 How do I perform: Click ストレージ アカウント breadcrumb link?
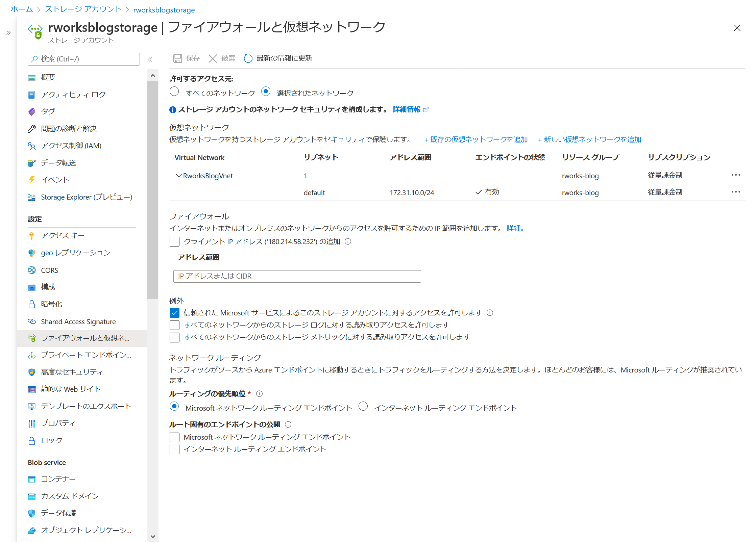coord(83,9)
